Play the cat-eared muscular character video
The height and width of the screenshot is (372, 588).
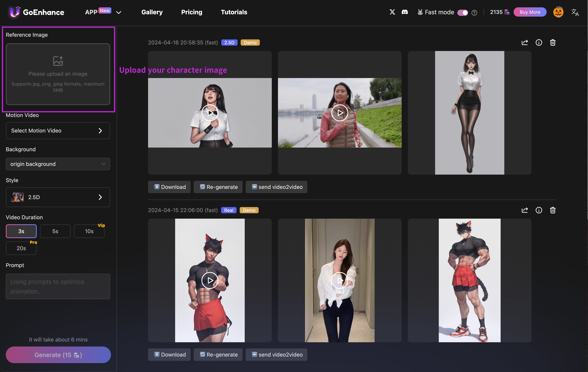point(210,280)
